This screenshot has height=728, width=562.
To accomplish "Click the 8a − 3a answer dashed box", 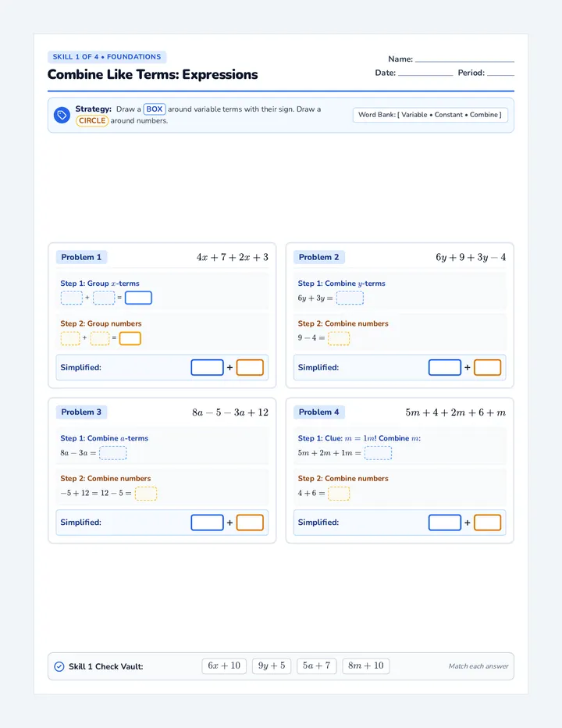I will pyautogui.click(x=112, y=453).
